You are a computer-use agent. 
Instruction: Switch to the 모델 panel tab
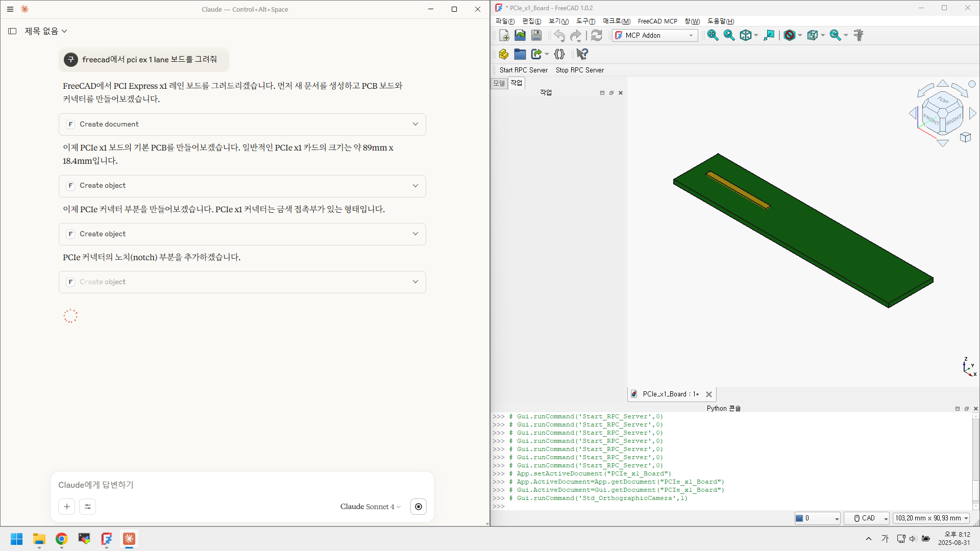(499, 83)
